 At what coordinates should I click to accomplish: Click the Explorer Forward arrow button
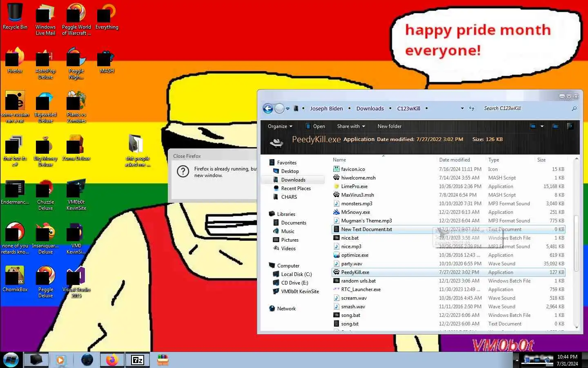point(279,108)
